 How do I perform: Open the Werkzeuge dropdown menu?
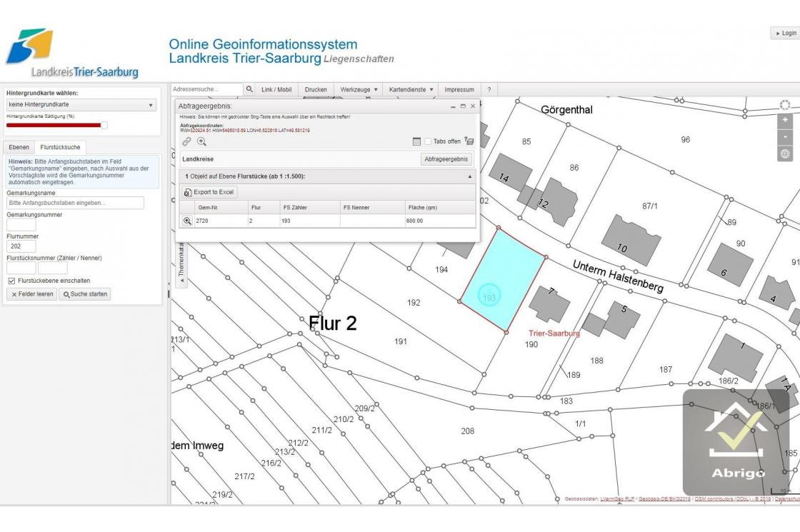359,89
